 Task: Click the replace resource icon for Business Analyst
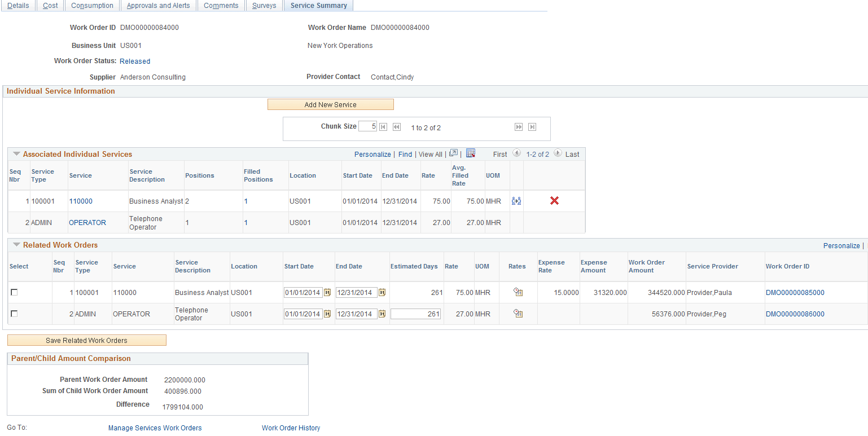(516, 201)
